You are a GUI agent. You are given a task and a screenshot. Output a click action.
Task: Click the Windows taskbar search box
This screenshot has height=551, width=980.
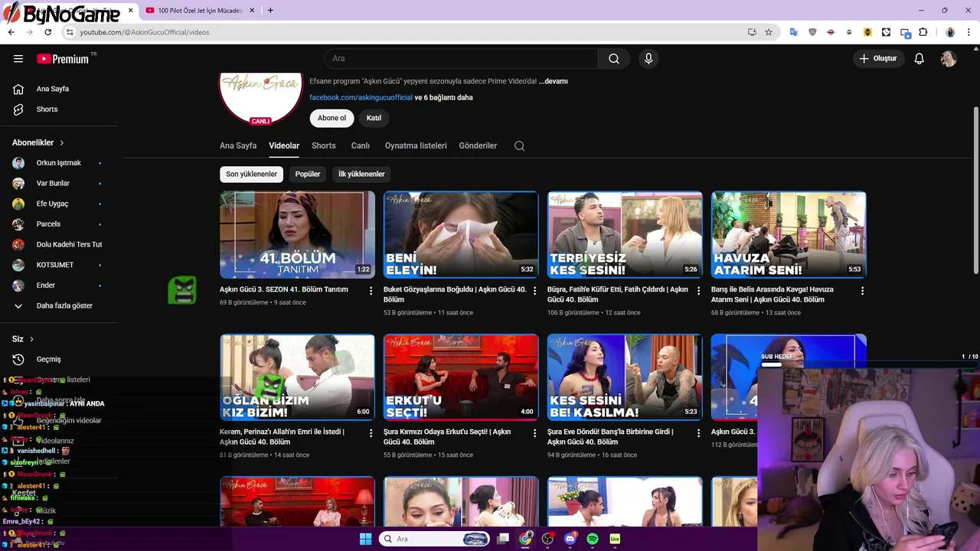[x=435, y=539]
